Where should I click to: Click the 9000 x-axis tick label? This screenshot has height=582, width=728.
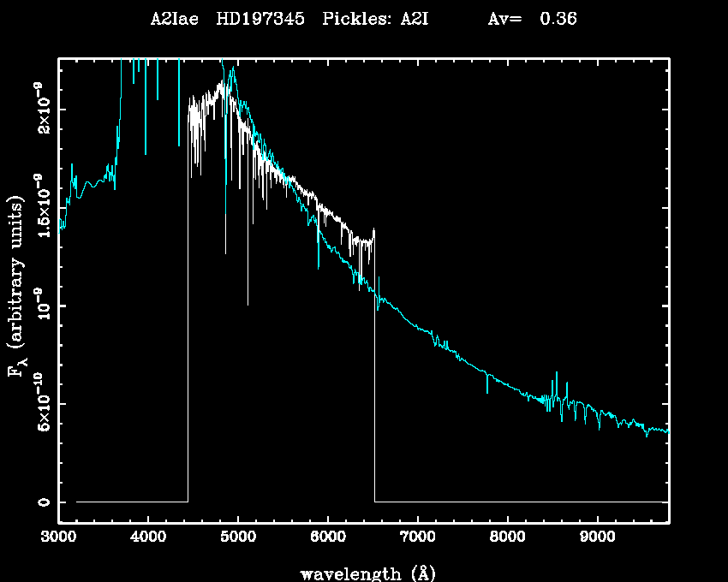(597, 538)
